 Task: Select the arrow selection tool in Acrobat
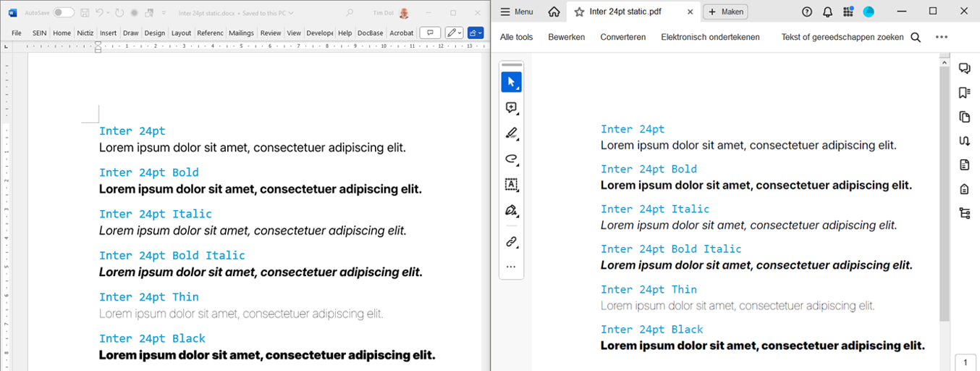(511, 82)
